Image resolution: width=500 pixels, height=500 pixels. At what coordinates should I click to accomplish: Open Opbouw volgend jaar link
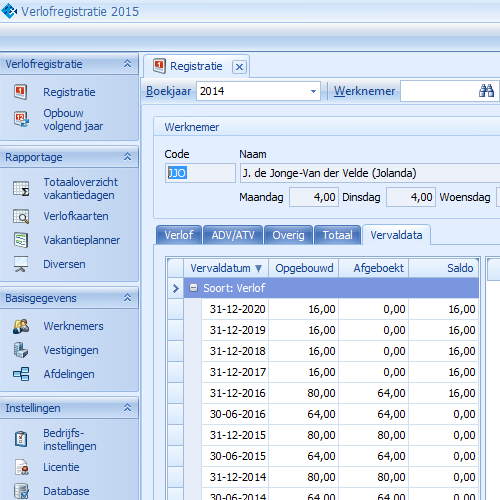click(x=73, y=120)
